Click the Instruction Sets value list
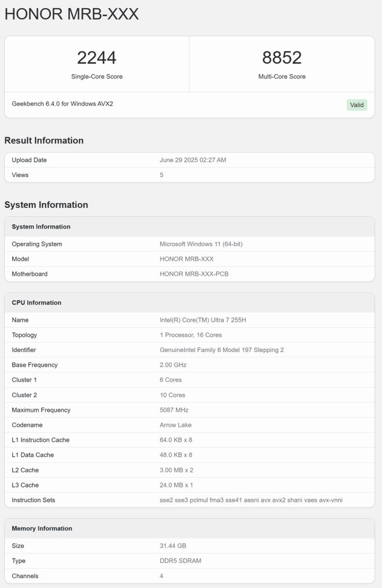The image size is (382, 588). [251, 500]
